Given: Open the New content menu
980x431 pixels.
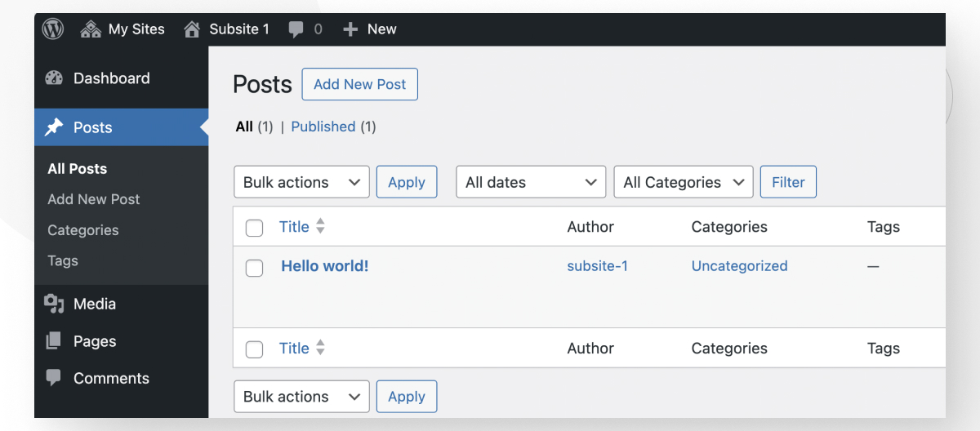Looking at the screenshot, I should click(x=370, y=29).
